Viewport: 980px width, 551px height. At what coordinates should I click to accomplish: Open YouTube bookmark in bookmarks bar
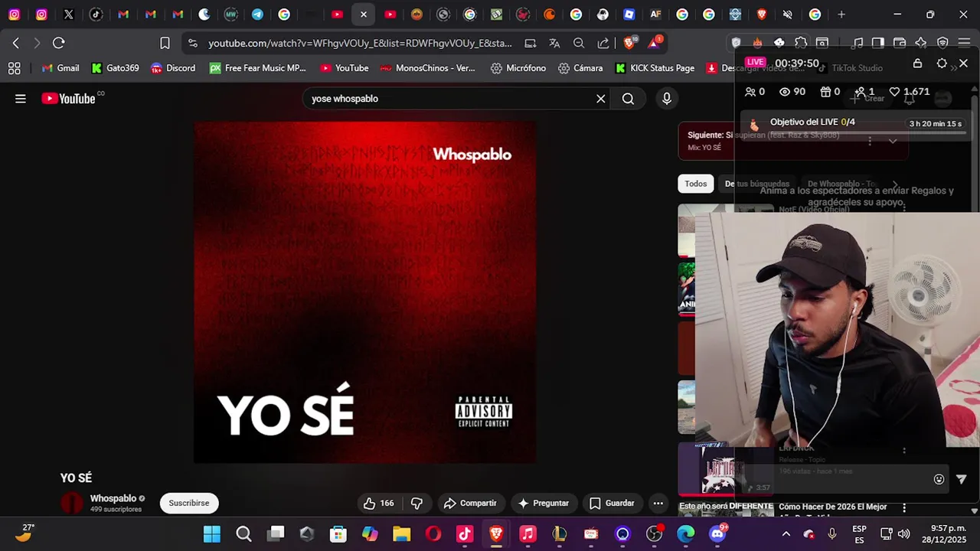345,68
